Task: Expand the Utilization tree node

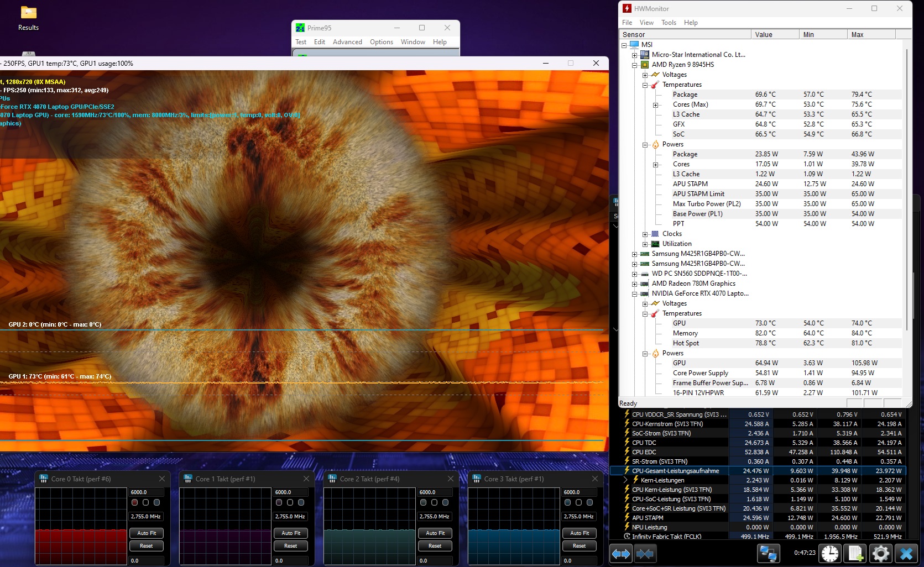Action: [645, 244]
